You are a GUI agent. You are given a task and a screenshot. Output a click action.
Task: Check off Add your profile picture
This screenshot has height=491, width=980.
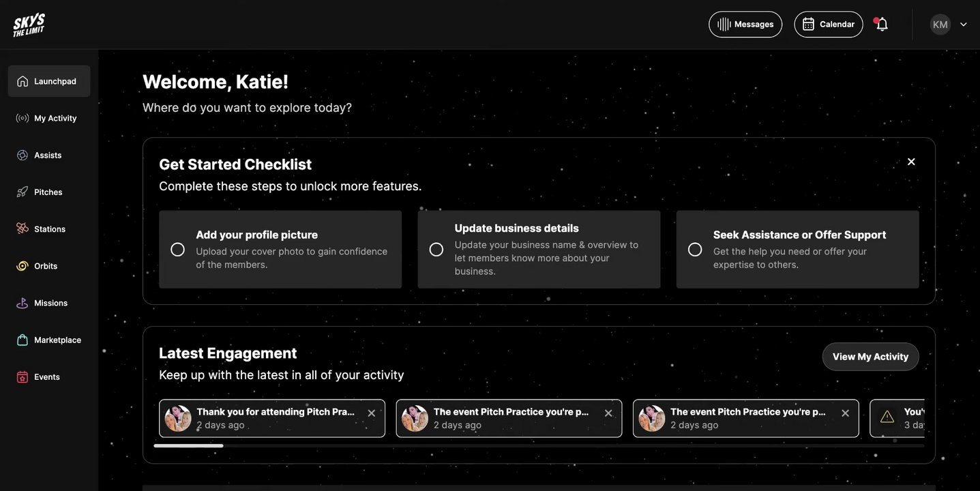point(177,250)
